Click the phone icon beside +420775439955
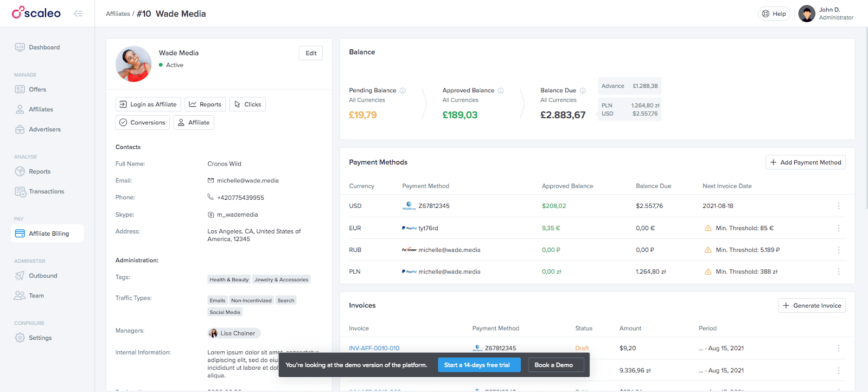 [x=210, y=197]
